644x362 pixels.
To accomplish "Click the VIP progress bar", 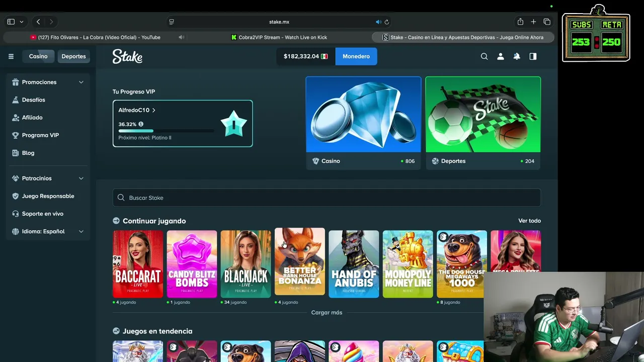I will (x=166, y=131).
